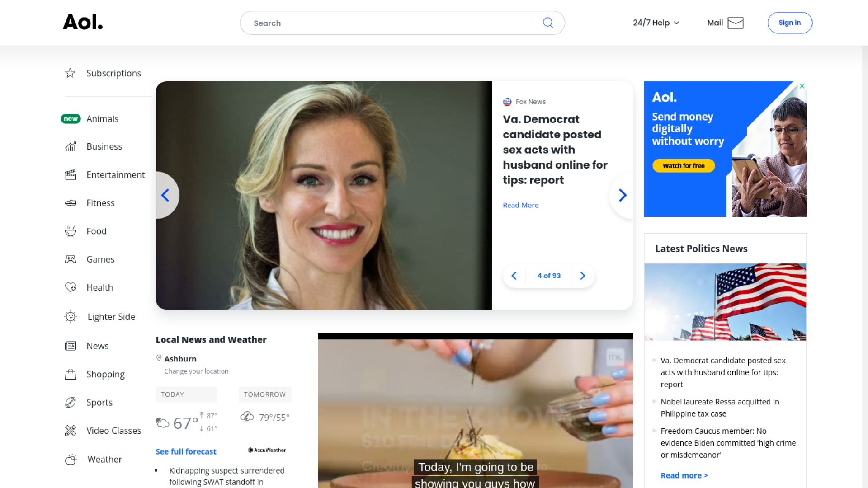Image resolution: width=868 pixels, height=488 pixels.
Task: Go to previous carousel slide arrow
Action: pyautogui.click(x=165, y=195)
